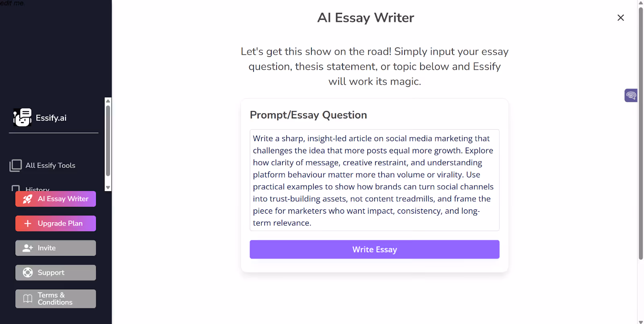The height and width of the screenshot is (324, 644).
Task: Click the down arrow on the sidebar scrollbar
Action: click(108, 188)
